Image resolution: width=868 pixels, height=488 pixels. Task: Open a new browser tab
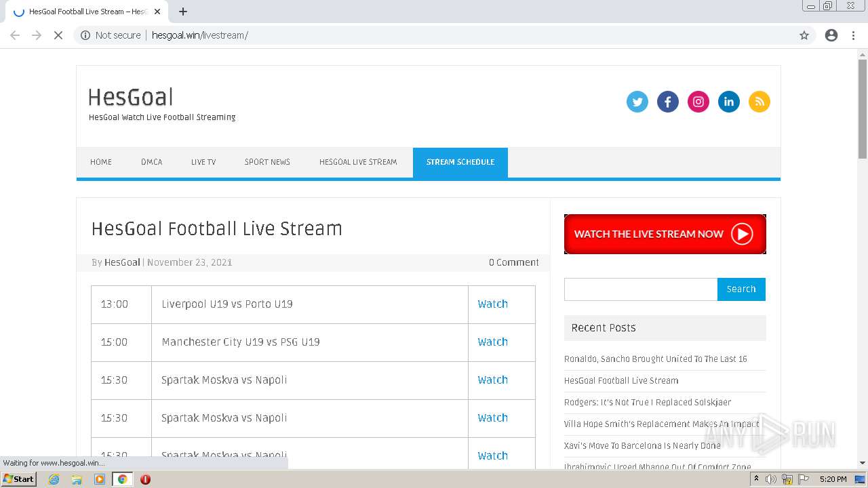point(183,12)
